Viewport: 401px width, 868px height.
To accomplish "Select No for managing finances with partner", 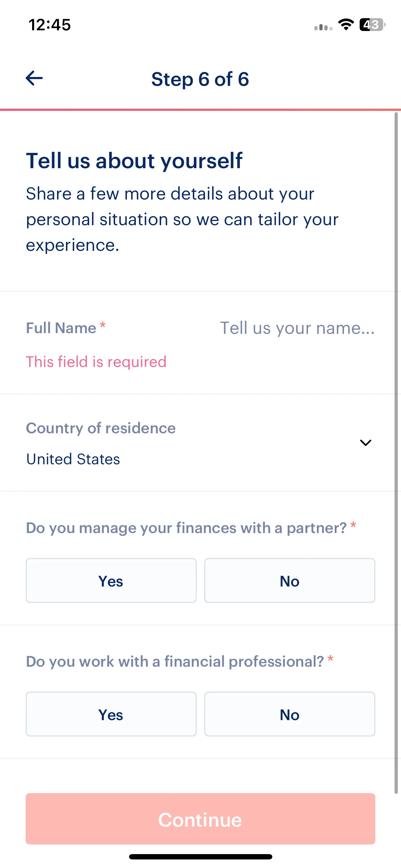I will coord(290,580).
